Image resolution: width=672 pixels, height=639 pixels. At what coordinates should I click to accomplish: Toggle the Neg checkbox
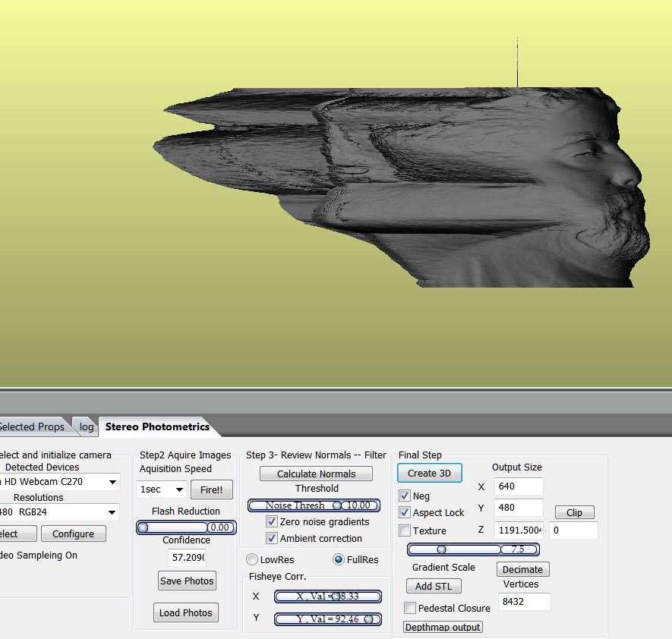click(x=405, y=496)
